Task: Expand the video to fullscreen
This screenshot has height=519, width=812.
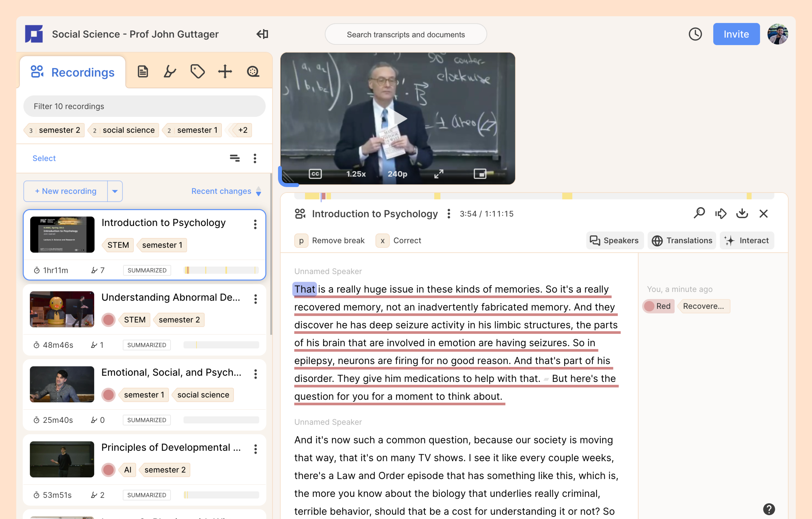Action: [x=439, y=174]
